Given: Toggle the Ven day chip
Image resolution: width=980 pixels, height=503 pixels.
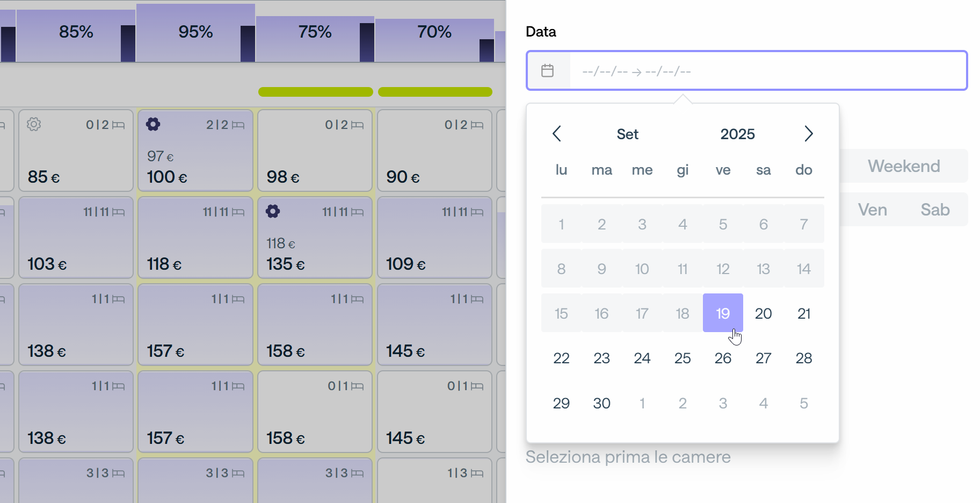Looking at the screenshot, I should click(872, 210).
